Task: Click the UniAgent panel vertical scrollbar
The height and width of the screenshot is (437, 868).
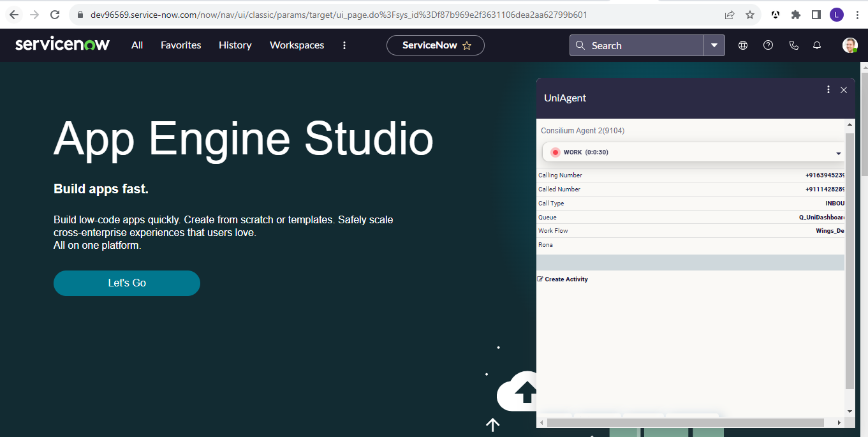Action: pyautogui.click(x=850, y=260)
